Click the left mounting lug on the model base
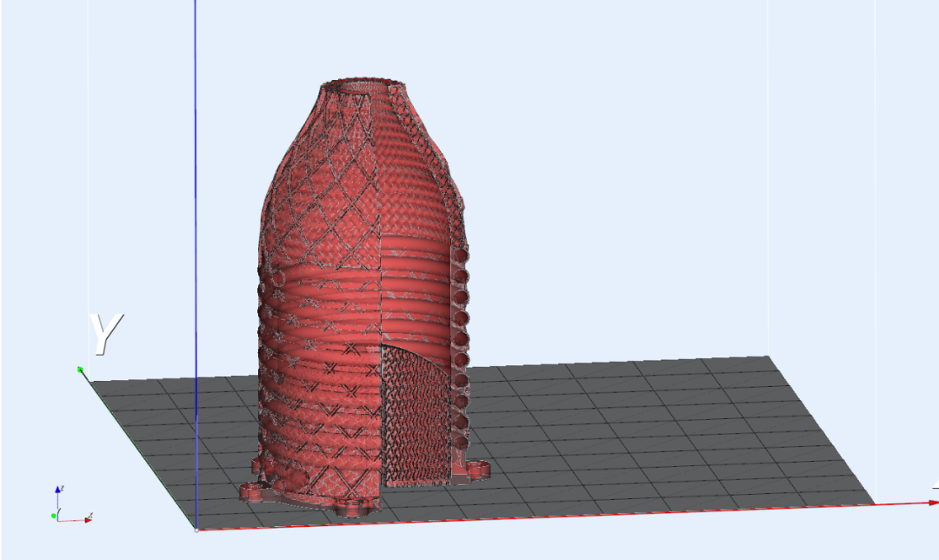 click(x=252, y=492)
